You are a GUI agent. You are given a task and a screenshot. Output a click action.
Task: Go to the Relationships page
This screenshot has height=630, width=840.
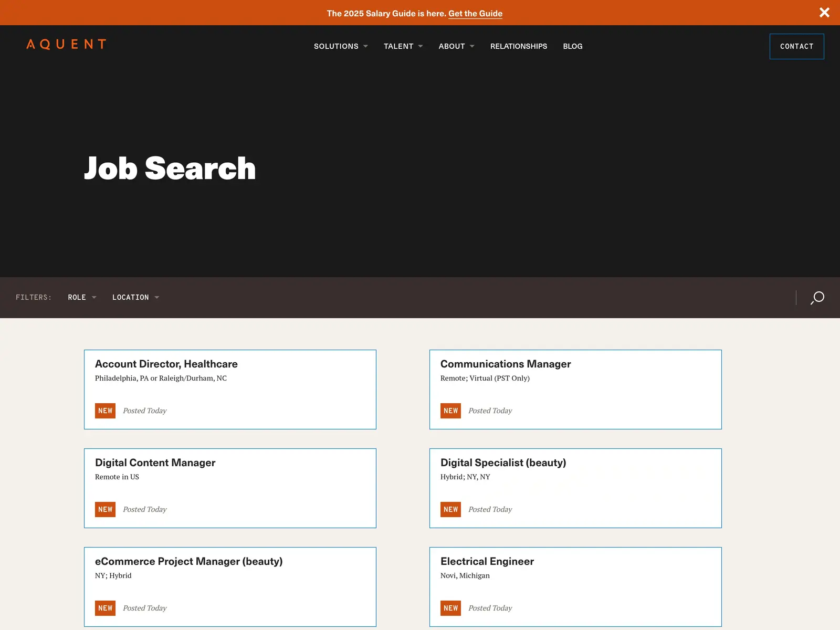[x=519, y=46]
